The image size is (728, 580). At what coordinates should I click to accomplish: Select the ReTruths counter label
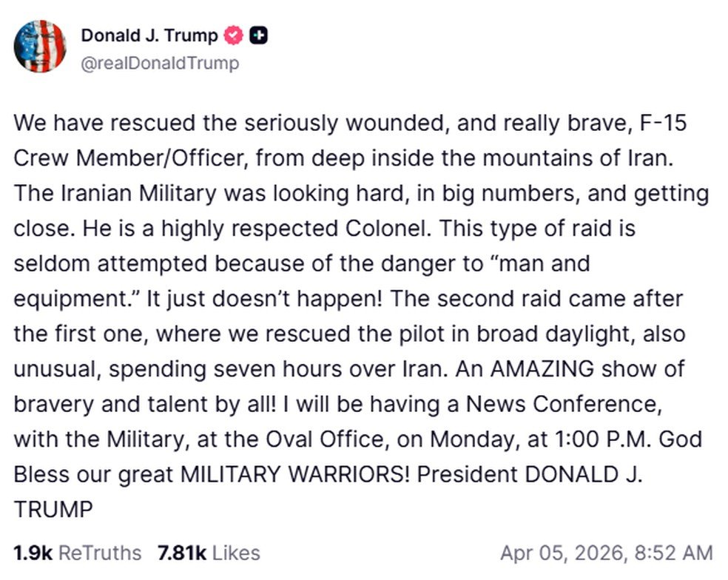point(99,553)
